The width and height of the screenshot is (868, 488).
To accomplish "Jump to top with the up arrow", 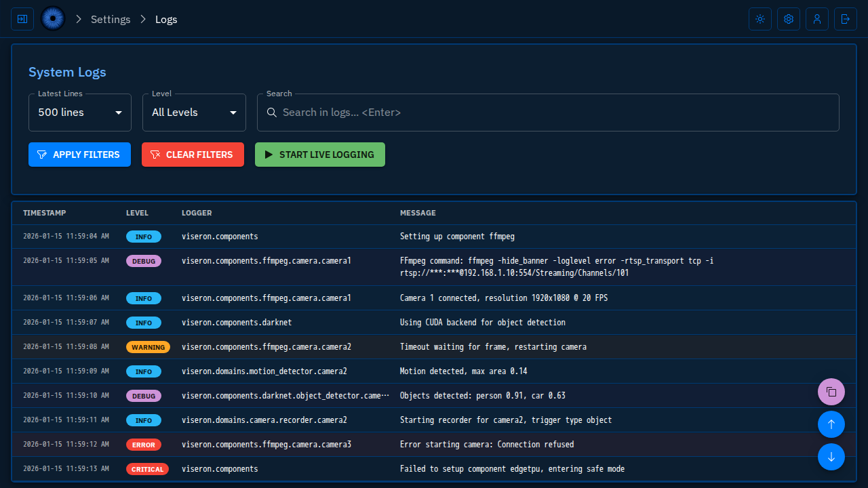I will [831, 424].
